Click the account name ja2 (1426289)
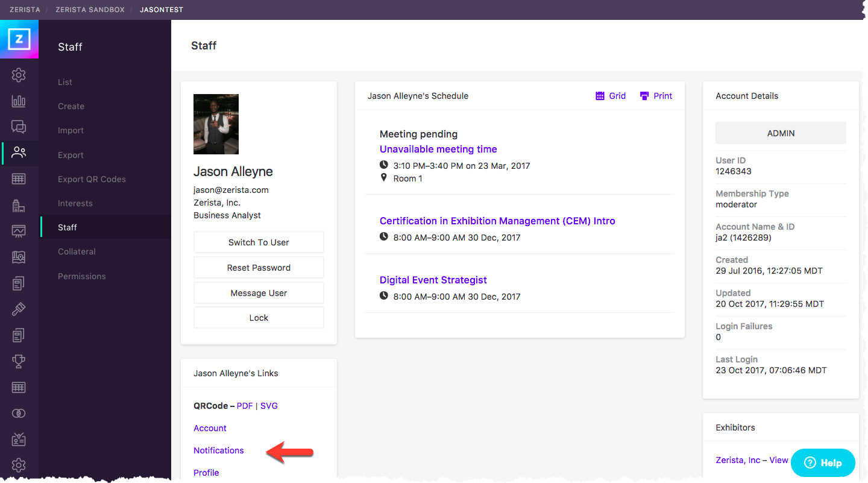The image size is (868, 483). [743, 238]
